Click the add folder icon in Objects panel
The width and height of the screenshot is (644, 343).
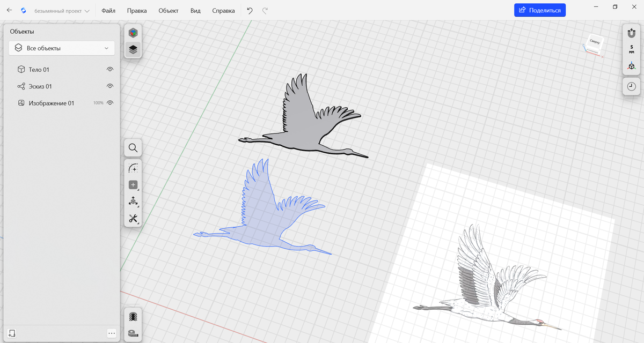[x=12, y=333]
